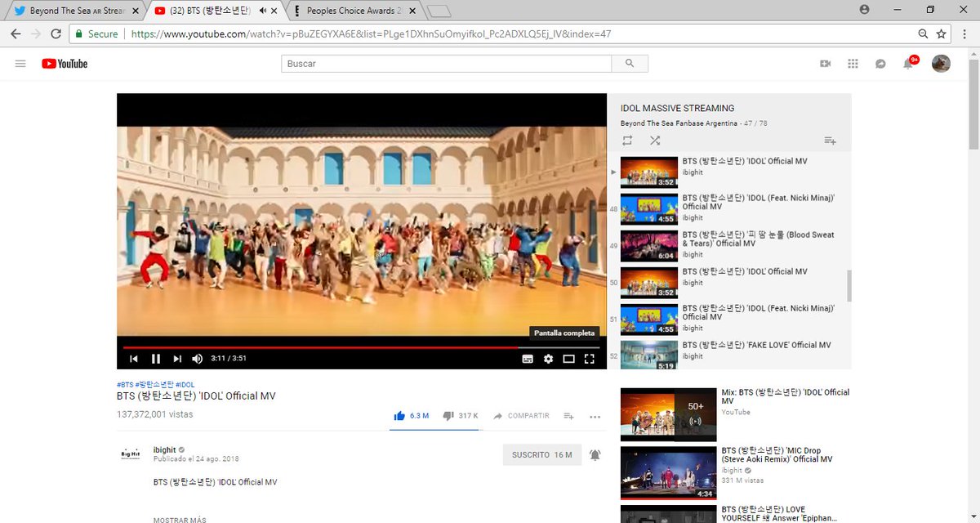Toggle playlist shuffle
980x523 pixels.
(655, 141)
